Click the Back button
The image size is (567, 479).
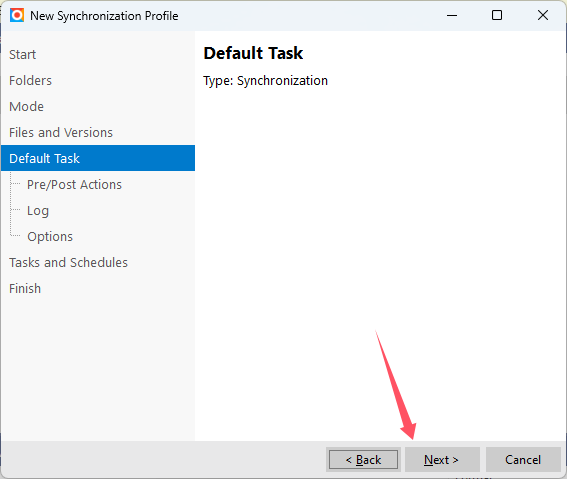[363, 459]
